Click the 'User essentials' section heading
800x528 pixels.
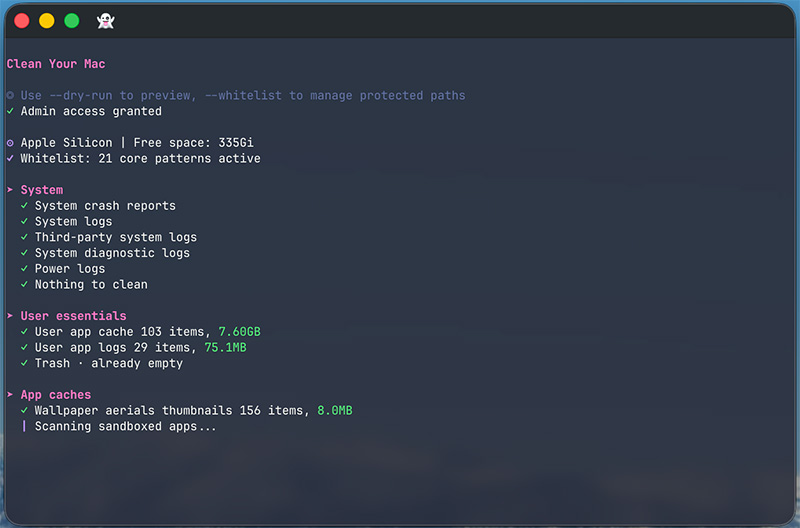[73, 316]
